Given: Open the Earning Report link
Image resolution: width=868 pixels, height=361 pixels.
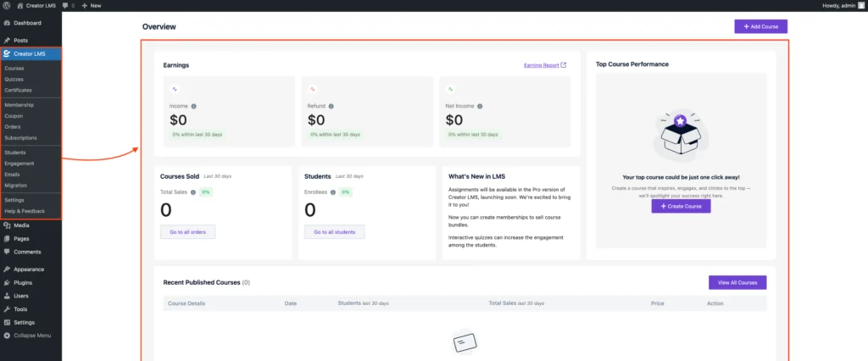Looking at the screenshot, I should [x=542, y=64].
